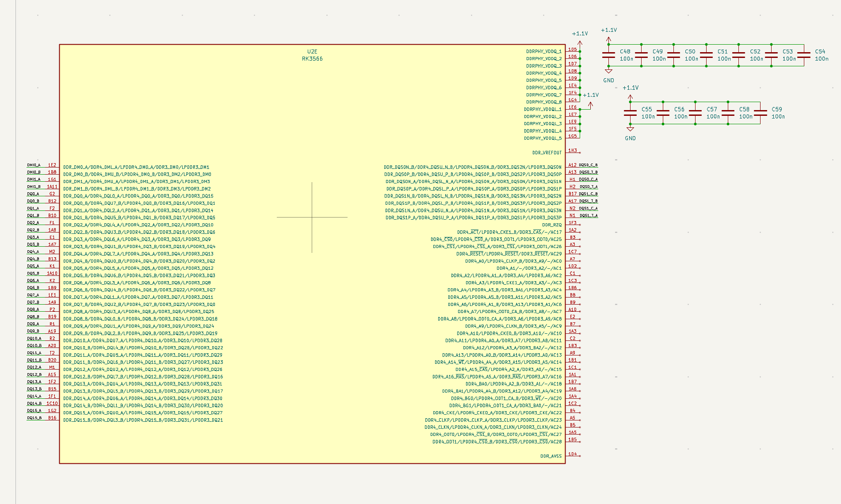Select capacitor C59 symbol

coord(760,113)
